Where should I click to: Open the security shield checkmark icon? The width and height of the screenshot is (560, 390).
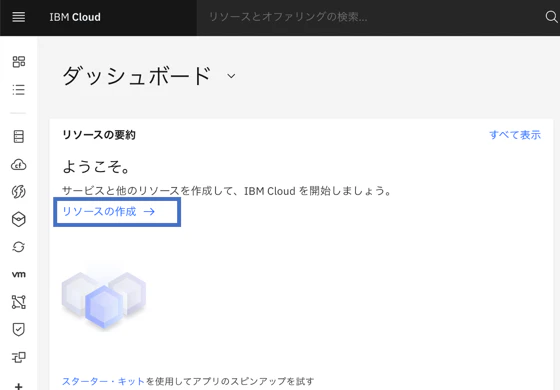(19, 329)
